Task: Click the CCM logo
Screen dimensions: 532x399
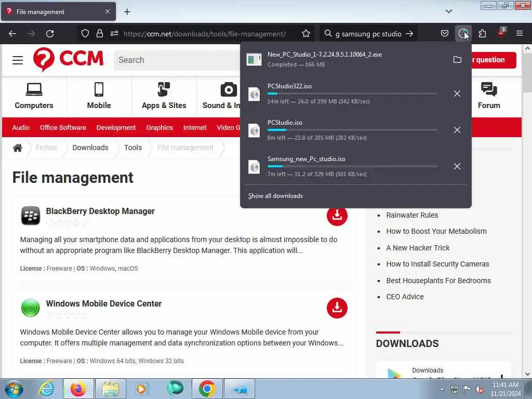Action: [68, 60]
